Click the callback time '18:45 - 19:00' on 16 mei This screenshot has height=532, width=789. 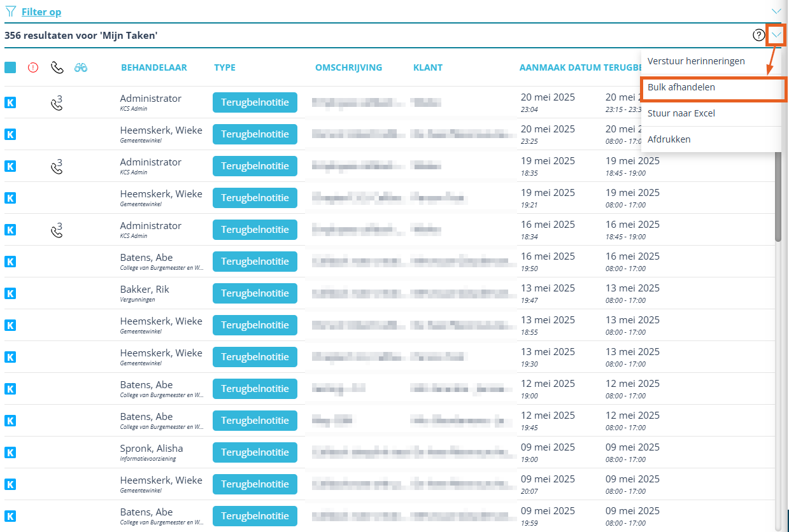coord(625,237)
